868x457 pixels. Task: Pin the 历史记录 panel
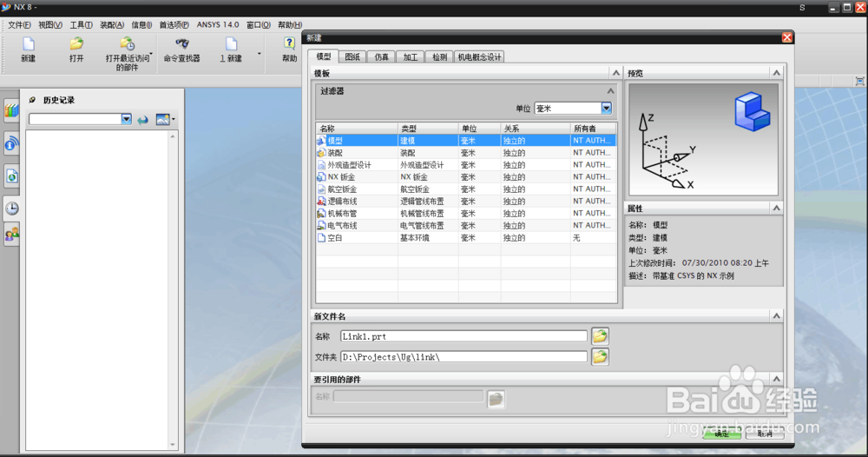[x=32, y=100]
